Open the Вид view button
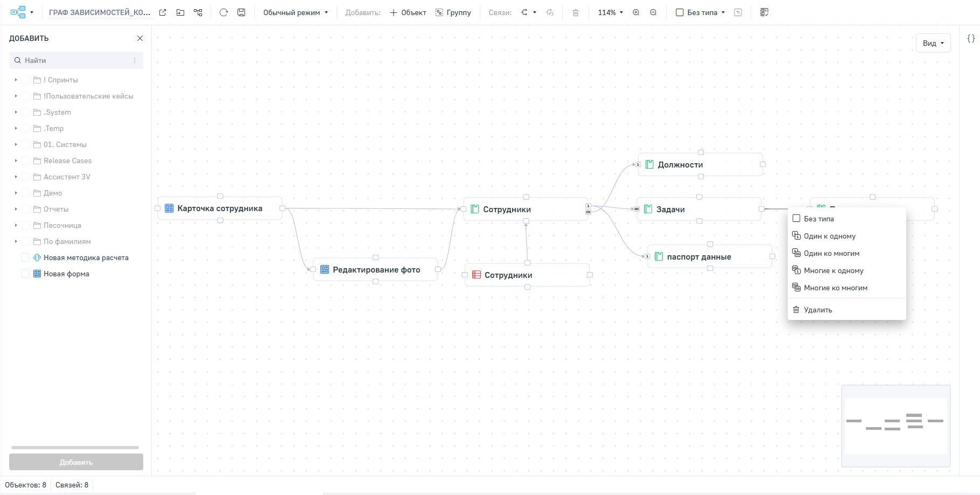The height and width of the screenshot is (495, 980). (x=933, y=43)
